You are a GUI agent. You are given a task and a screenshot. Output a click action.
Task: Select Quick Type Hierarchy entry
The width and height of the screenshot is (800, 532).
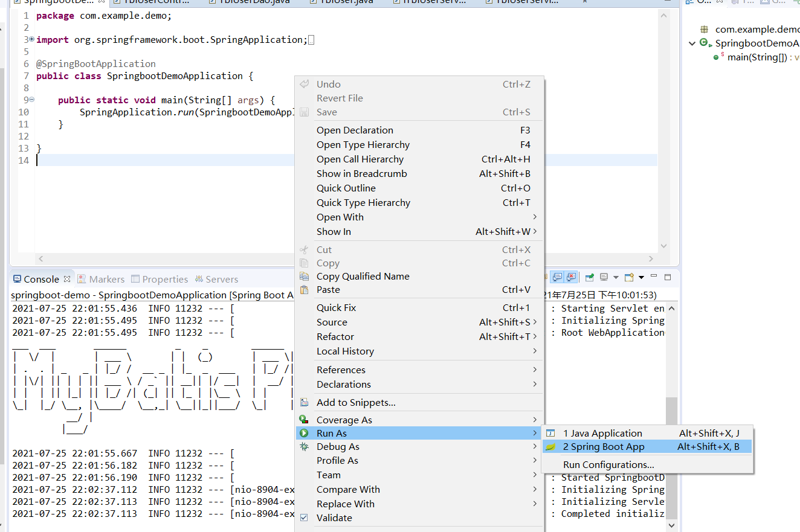click(x=419, y=203)
